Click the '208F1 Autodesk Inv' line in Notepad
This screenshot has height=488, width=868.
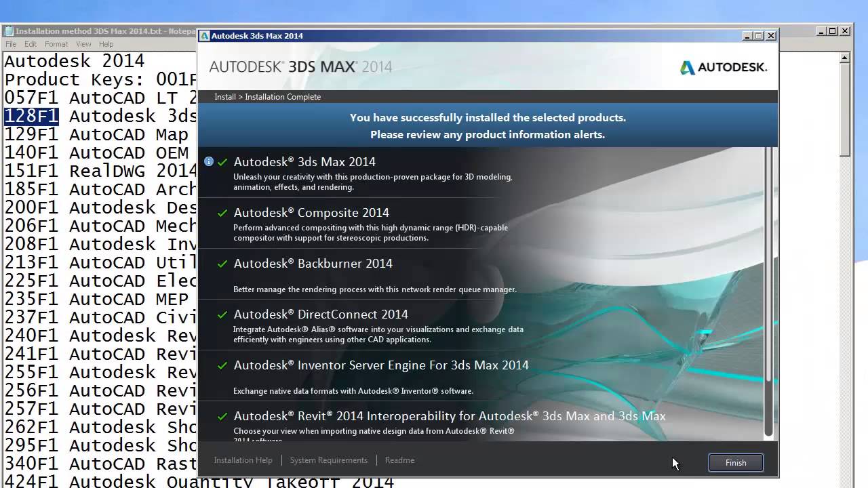[100, 244]
